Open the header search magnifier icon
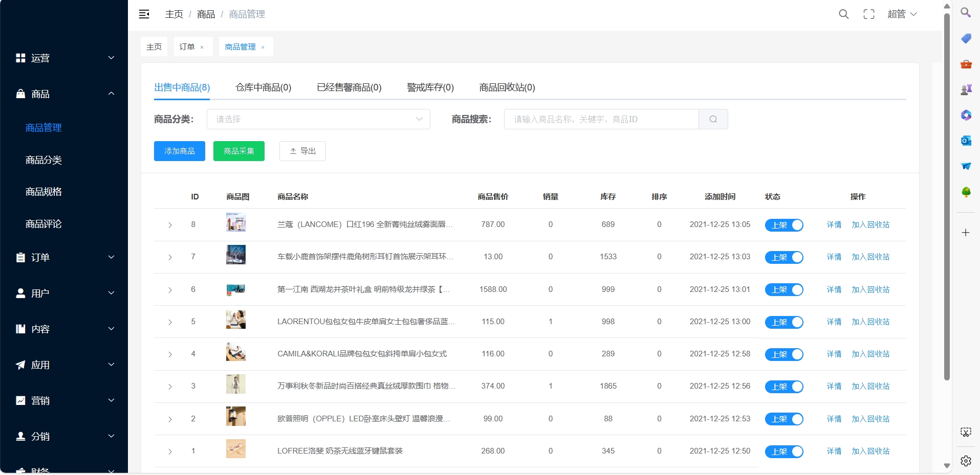The width and height of the screenshot is (980, 475). 844,14
